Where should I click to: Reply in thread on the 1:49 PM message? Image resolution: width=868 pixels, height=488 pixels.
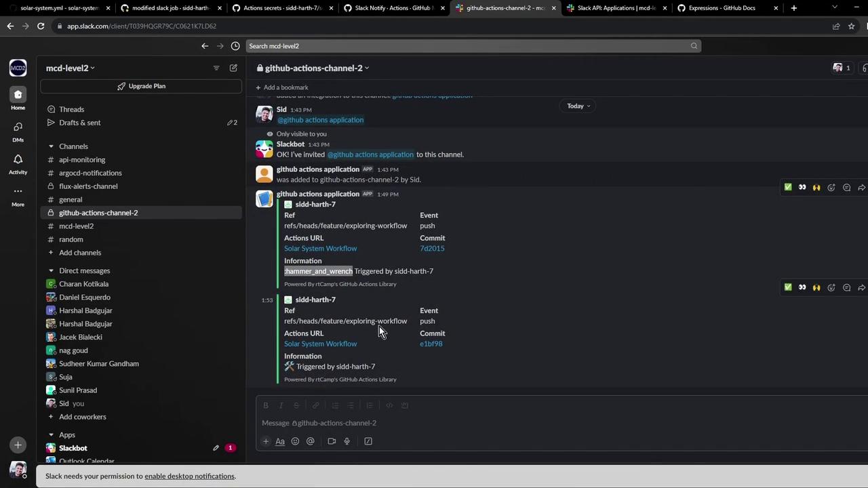846,187
